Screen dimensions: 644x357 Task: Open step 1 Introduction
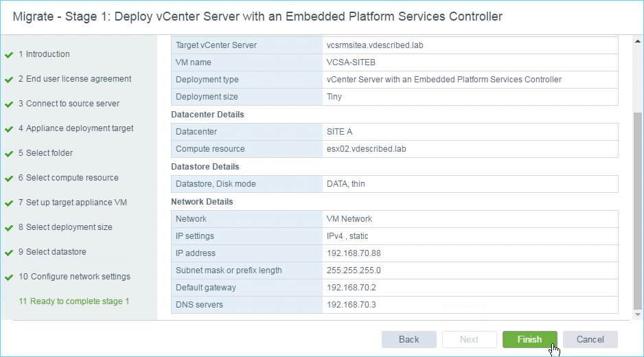(x=44, y=54)
